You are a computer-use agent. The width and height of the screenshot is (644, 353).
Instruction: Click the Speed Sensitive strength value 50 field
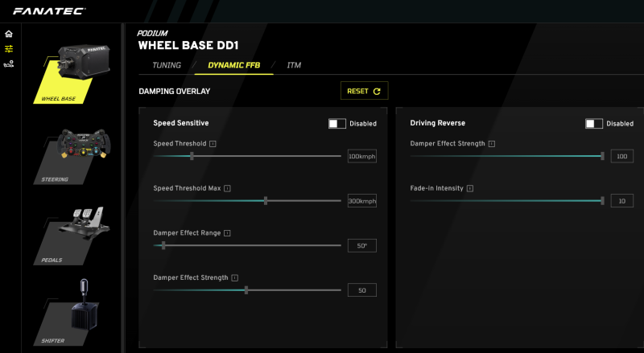coord(361,290)
